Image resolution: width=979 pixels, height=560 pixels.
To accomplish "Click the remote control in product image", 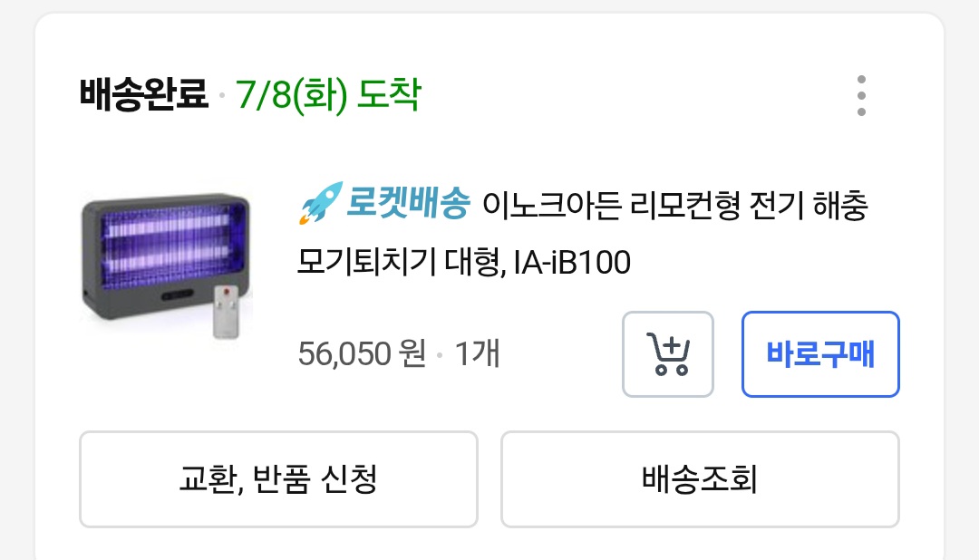I will [x=226, y=312].
